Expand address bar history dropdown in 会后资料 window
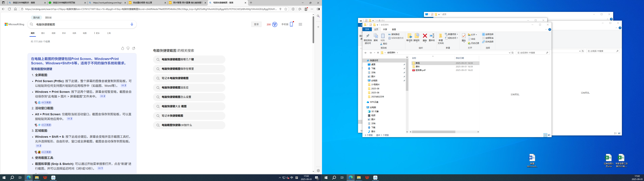Viewport: 644px width, 181px height. (509, 53)
